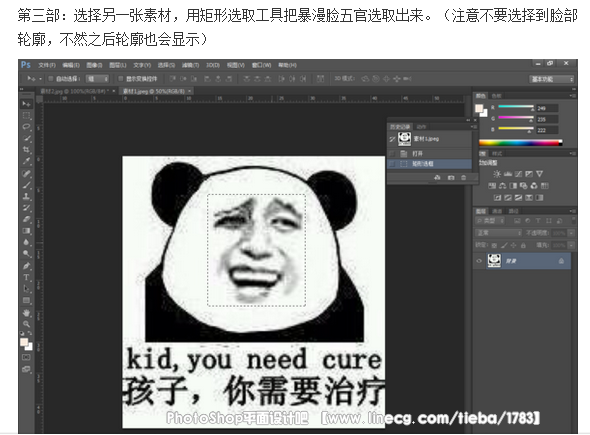Select the Hand tool
The height and width of the screenshot is (435, 590).
pos(26,313)
